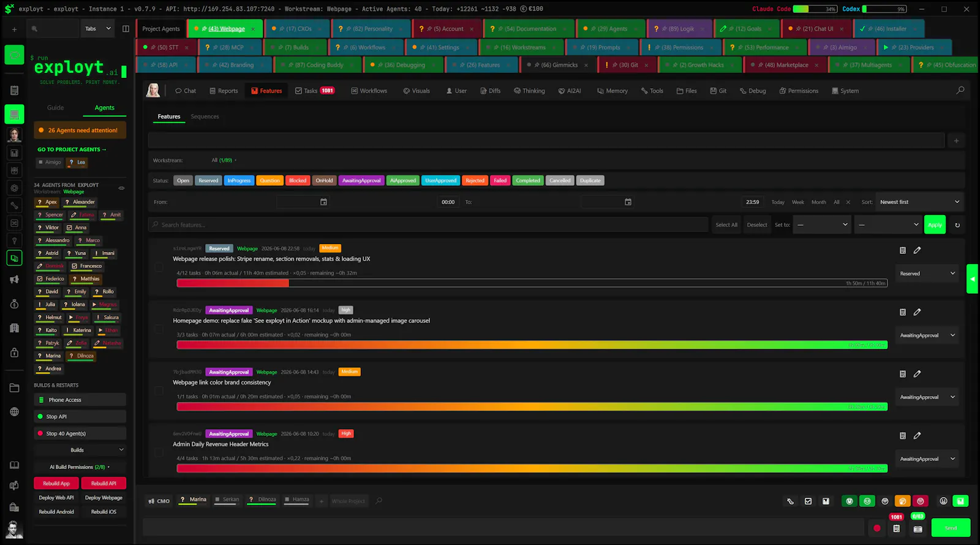Expand the Builds section
Image resolution: width=980 pixels, height=545 pixels.
click(x=80, y=450)
